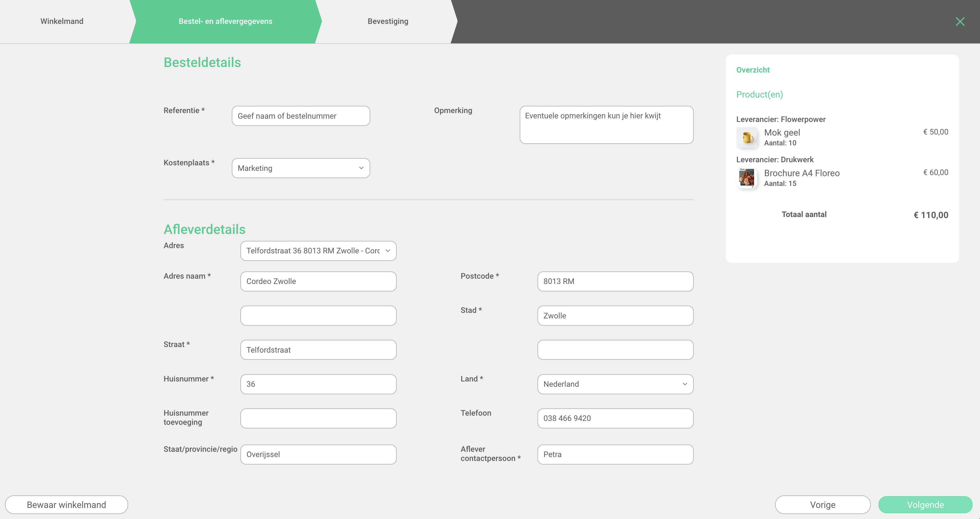Click the Volgende button

pyautogui.click(x=925, y=505)
